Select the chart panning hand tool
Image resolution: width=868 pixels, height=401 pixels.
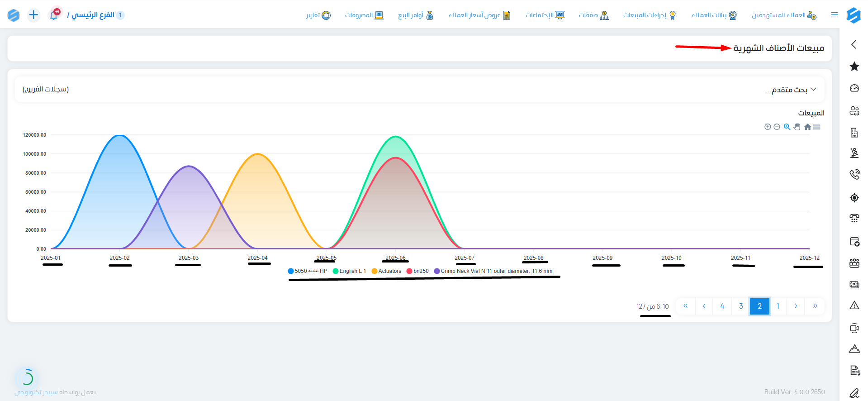[797, 127]
